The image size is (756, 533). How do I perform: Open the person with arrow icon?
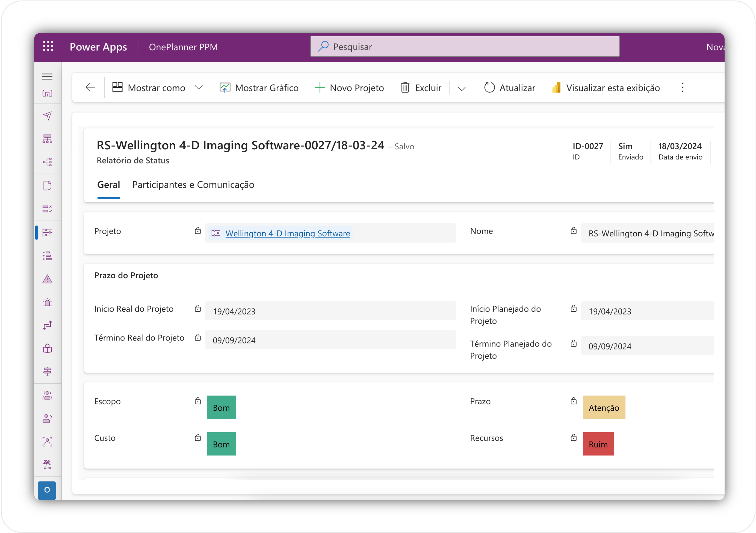pyautogui.click(x=47, y=418)
